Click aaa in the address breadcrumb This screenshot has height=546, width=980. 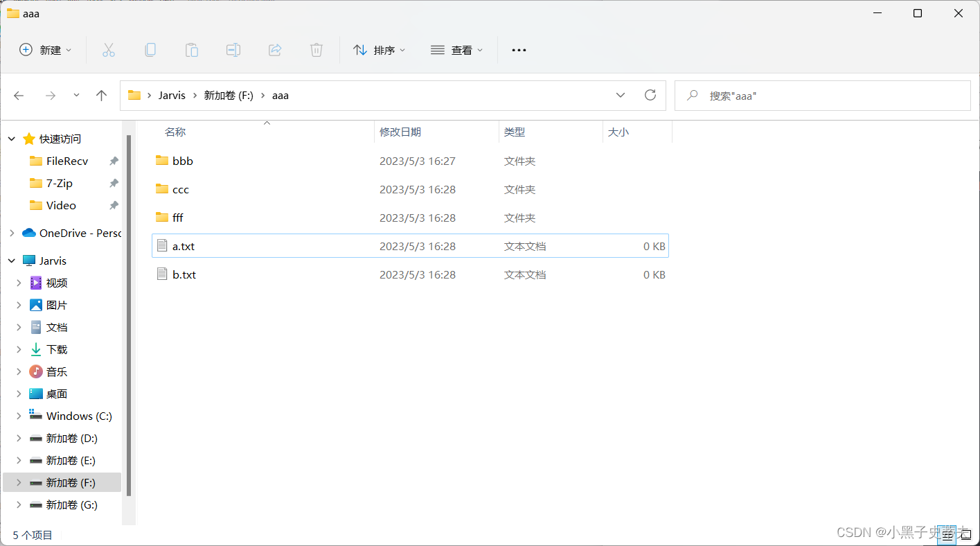point(280,96)
